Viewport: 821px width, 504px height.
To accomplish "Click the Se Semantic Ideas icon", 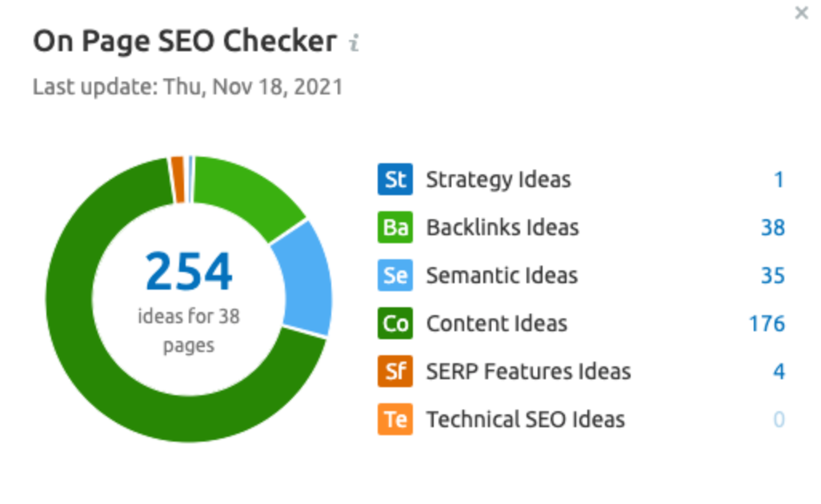I will click(394, 275).
